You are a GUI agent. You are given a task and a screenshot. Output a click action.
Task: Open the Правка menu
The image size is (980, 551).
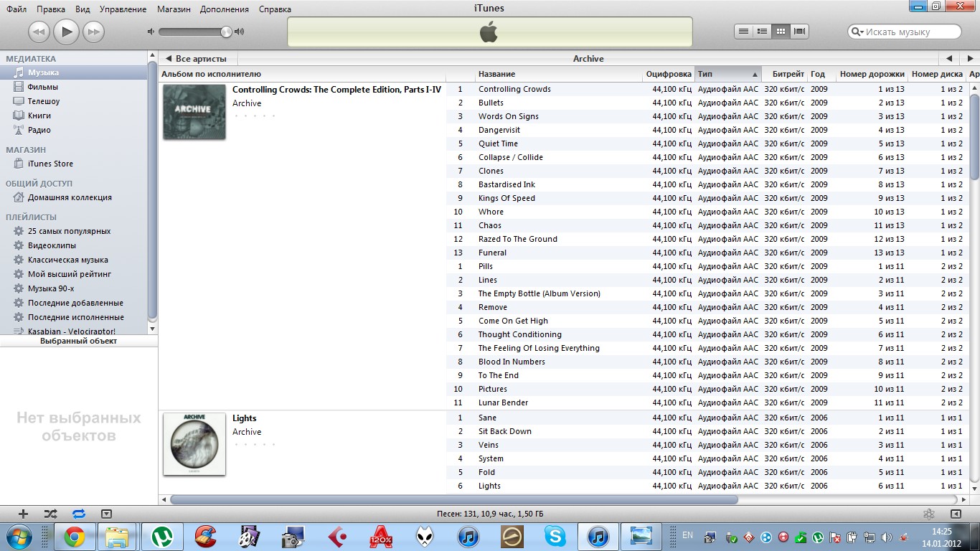[x=51, y=9]
